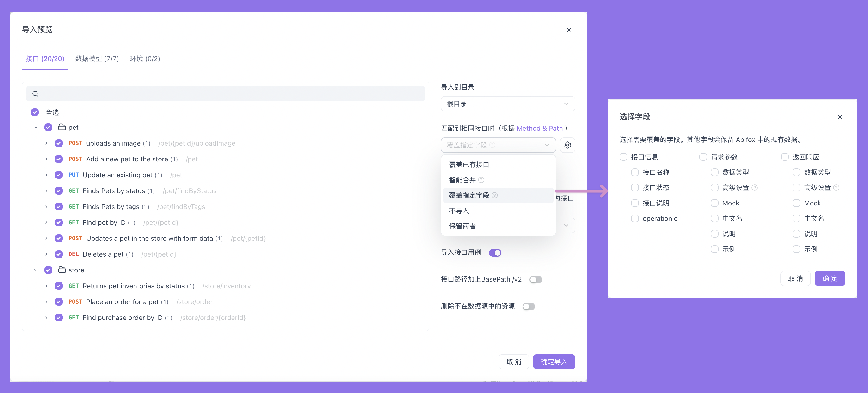Click the settings gear beside 覆盖指定字段 dropdown
Screen dimensions: 868x393
[567, 145]
